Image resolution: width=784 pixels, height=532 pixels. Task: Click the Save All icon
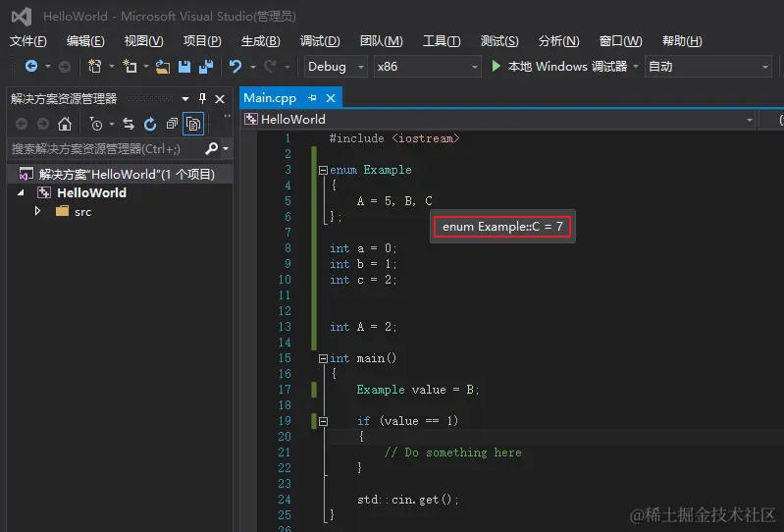tap(206, 67)
